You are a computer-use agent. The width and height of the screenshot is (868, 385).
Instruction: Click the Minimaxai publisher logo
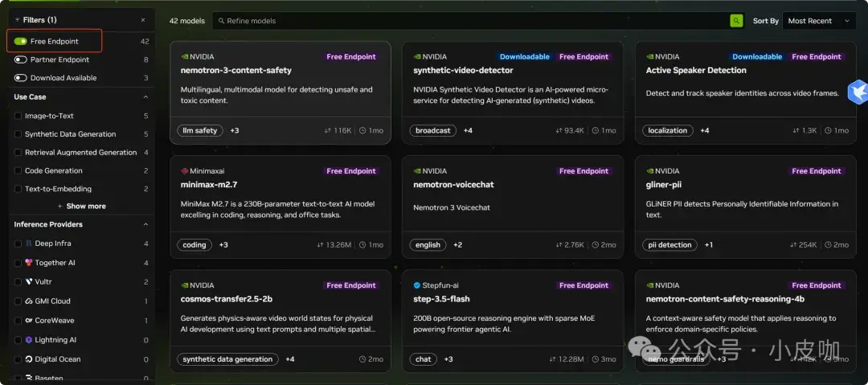[x=185, y=171]
